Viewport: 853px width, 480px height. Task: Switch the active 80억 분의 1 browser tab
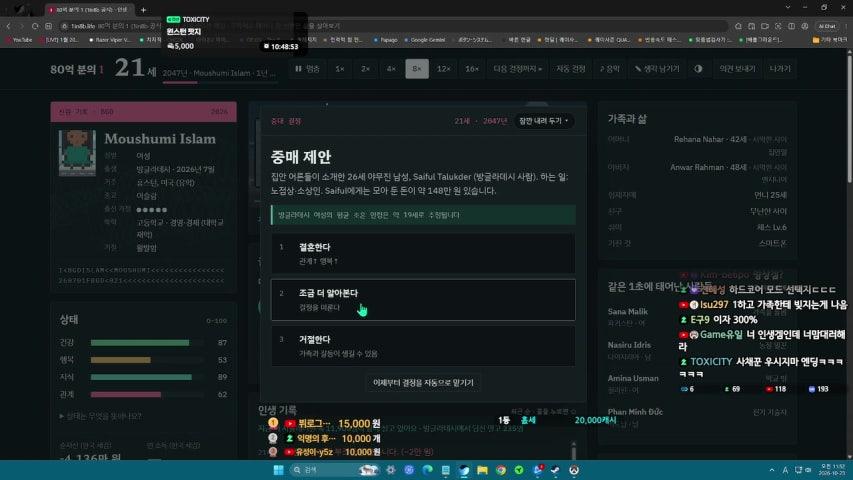pos(88,10)
